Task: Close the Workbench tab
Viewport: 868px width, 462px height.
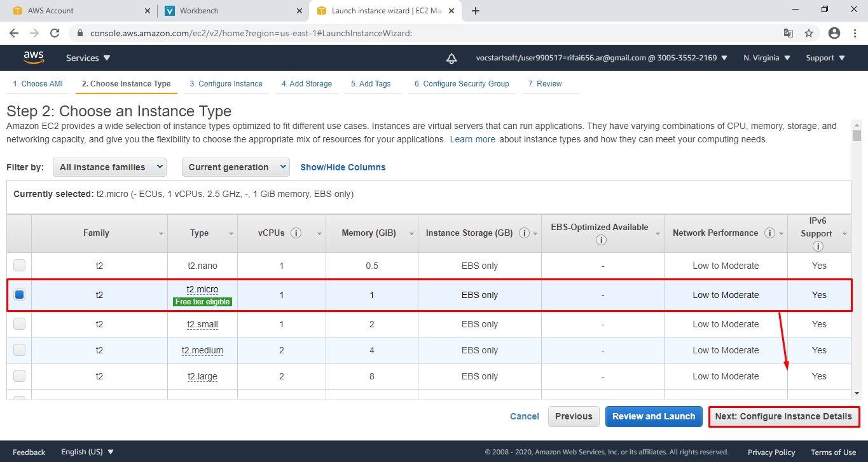Action: 299,11
